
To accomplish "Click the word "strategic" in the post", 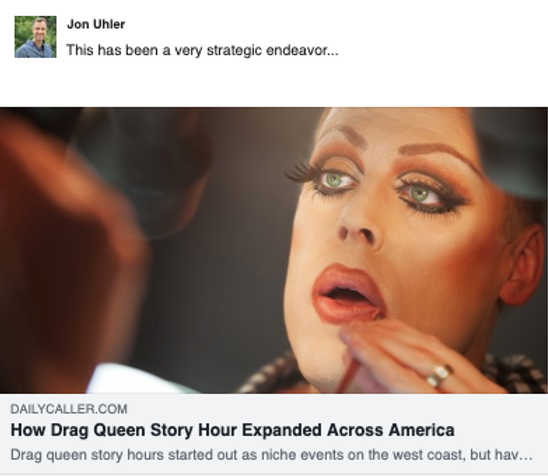I will click(234, 51).
